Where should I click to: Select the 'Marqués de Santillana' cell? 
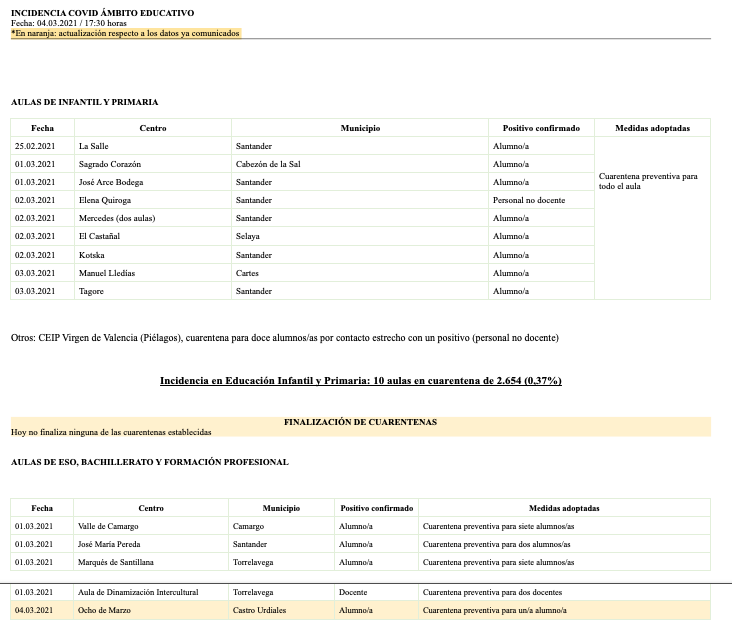116,562
